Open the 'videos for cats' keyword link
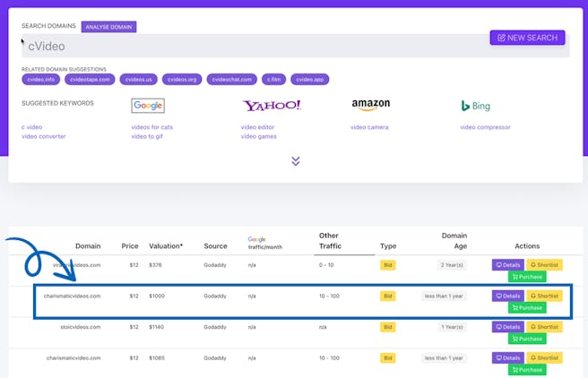The width and height of the screenshot is (588, 378). [x=151, y=127]
